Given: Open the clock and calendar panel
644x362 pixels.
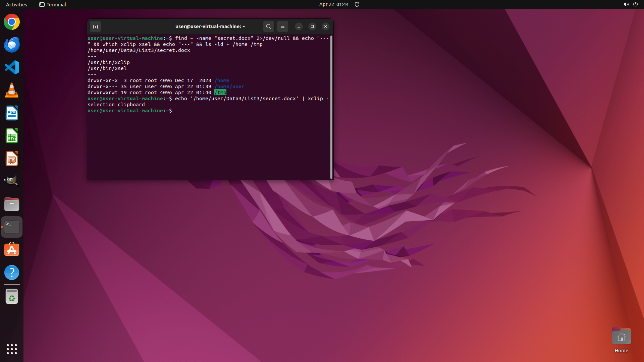Looking at the screenshot, I should click(333, 4).
